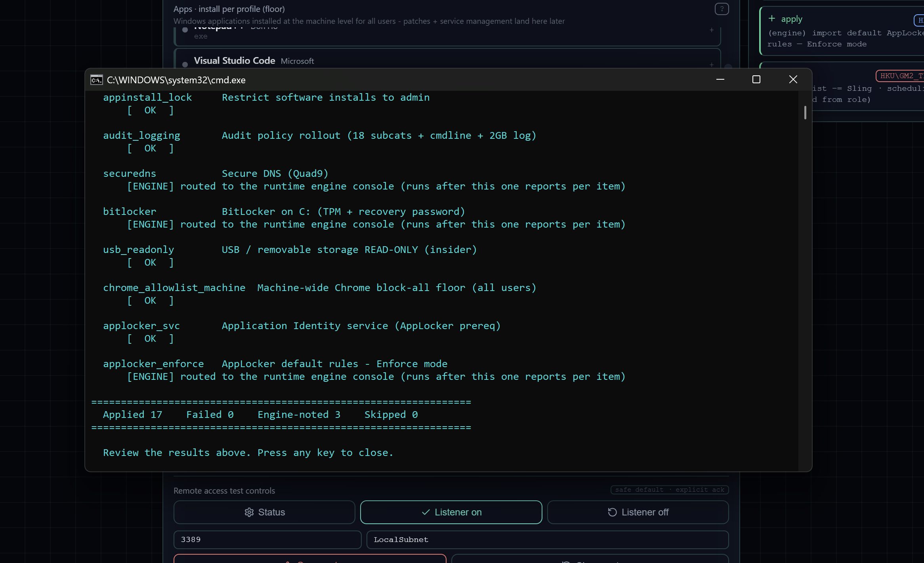
Task: Click 'appinstall_lock' in the console output
Action: point(147,97)
